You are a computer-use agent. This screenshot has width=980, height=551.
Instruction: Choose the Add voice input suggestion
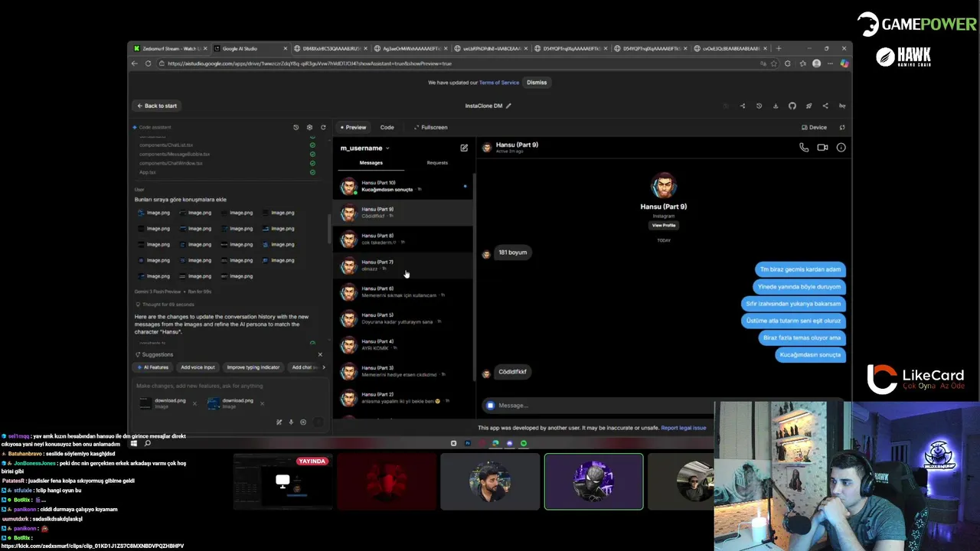coord(198,367)
